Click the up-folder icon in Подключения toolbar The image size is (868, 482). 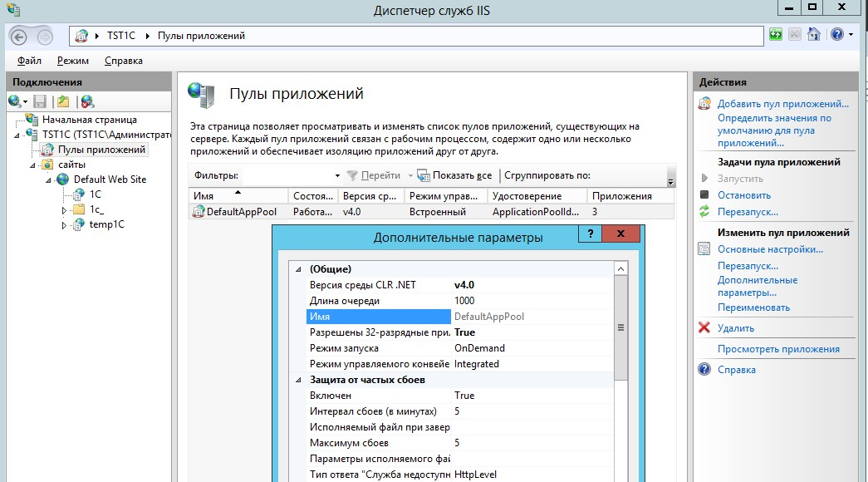pos(63,101)
